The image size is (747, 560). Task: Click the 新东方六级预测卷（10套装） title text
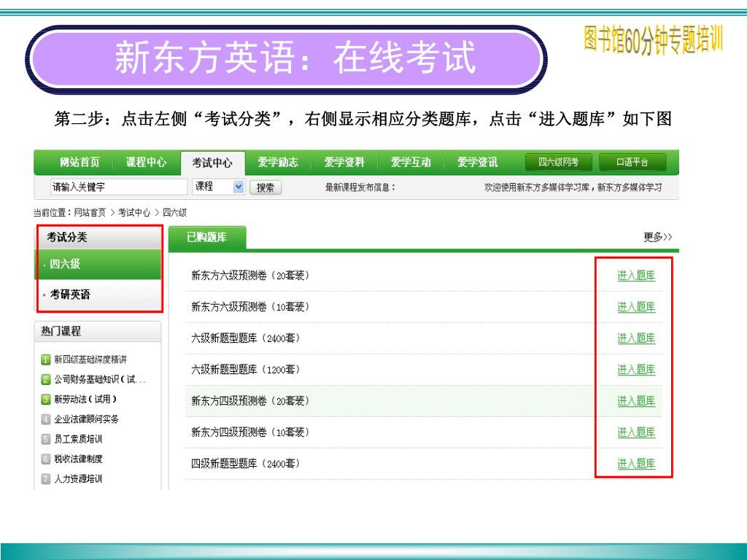251,307
